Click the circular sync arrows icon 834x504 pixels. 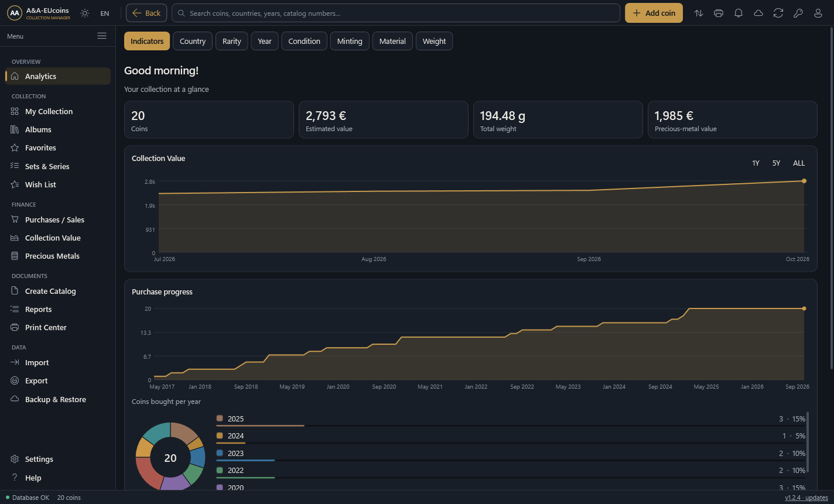[778, 13]
